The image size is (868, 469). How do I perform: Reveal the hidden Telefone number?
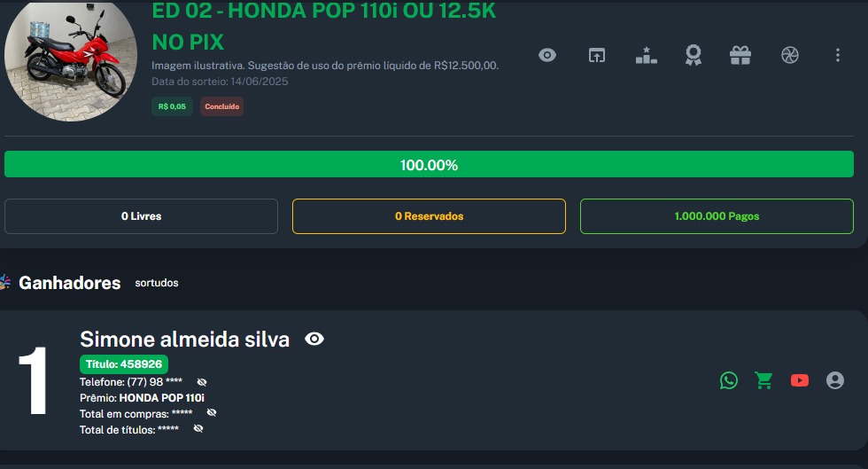coord(202,382)
